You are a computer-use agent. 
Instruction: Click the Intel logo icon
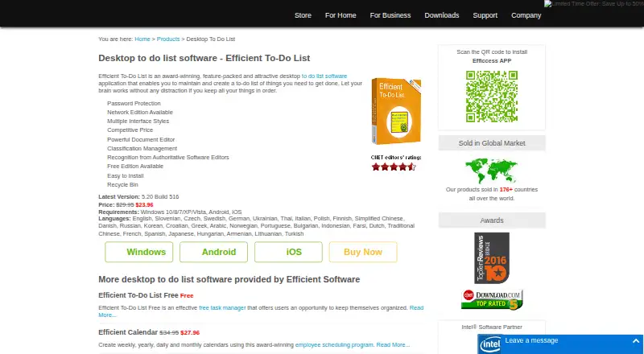(489, 344)
